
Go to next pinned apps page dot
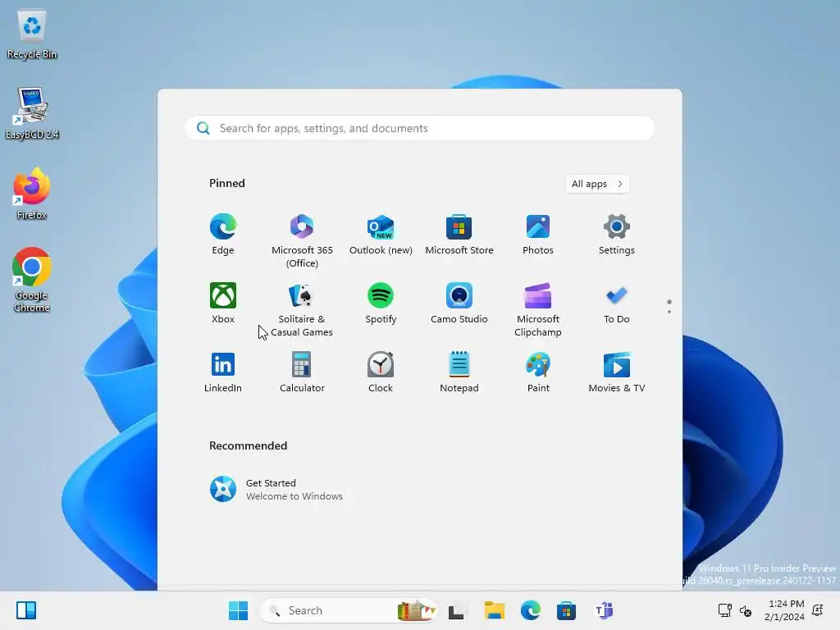point(669,311)
